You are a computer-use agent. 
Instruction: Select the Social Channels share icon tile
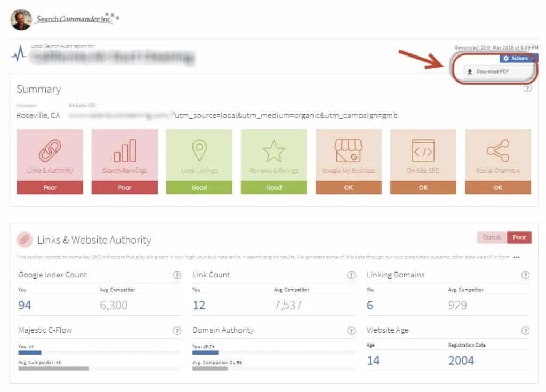coord(498,151)
